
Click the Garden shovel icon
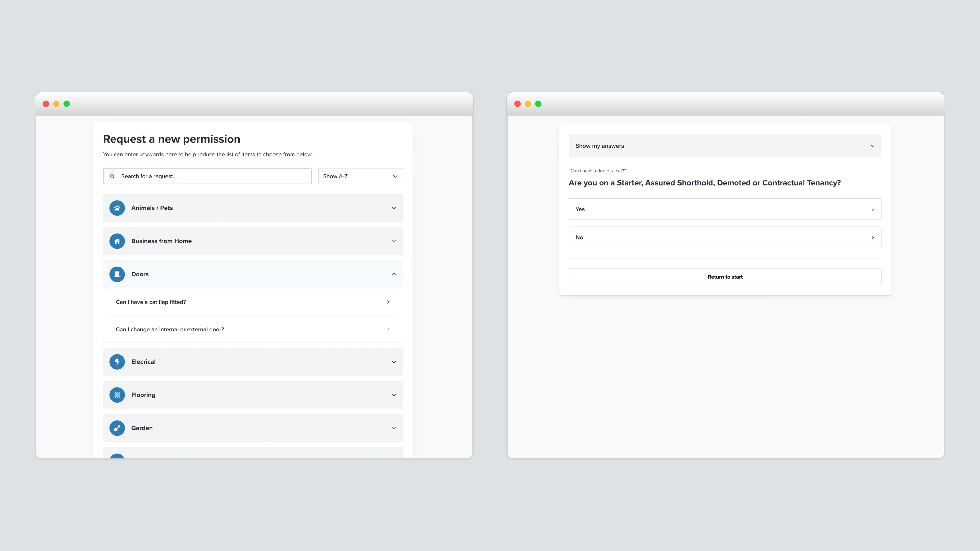117,428
